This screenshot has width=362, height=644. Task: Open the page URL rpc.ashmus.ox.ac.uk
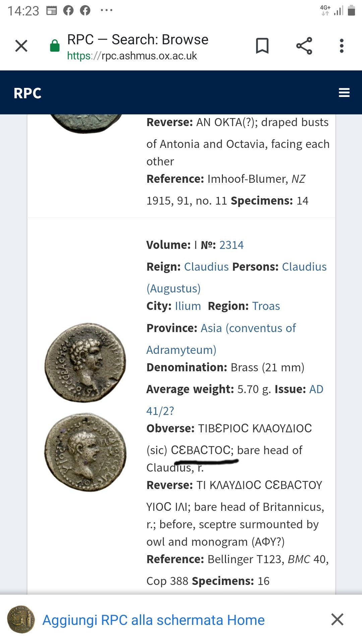tap(132, 56)
